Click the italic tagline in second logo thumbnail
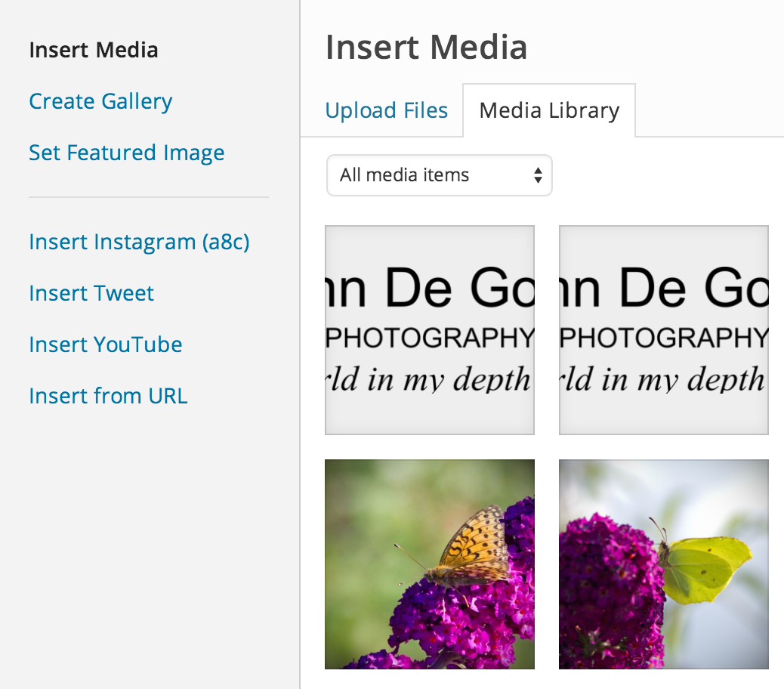The width and height of the screenshot is (784, 689). (663, 379)
